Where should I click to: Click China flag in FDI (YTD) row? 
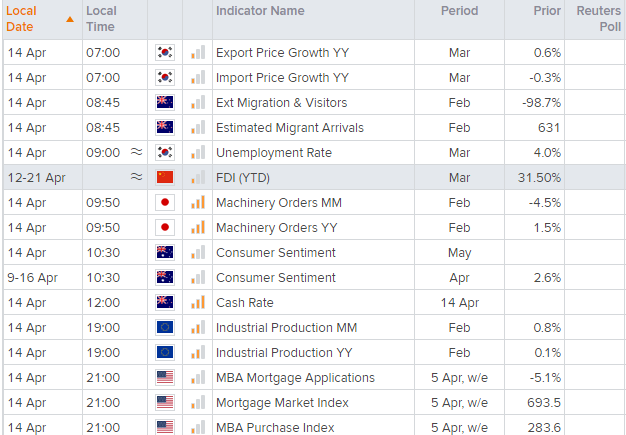tap(165, 178)
